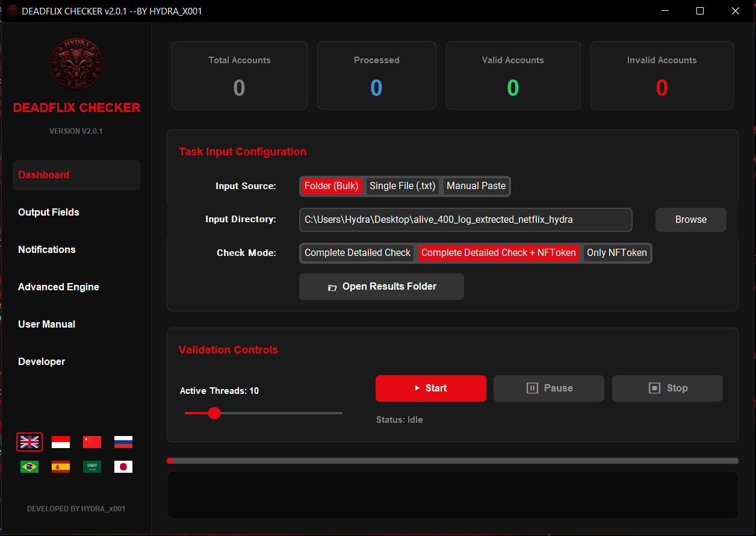Choose the Spanish flag language
This screenshot has width=756, height=536.
point(61,467)
